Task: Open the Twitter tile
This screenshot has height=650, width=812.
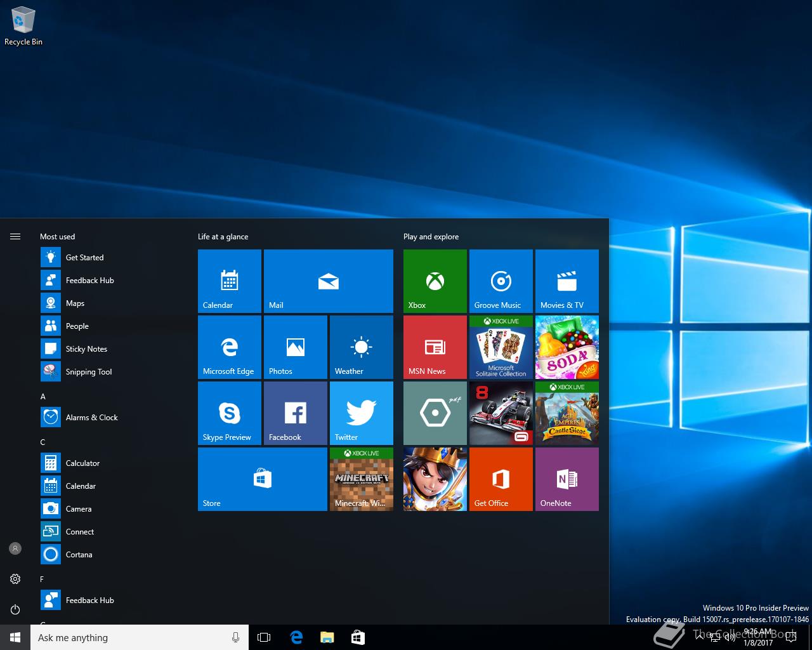Action: click(x=362, y=413)
